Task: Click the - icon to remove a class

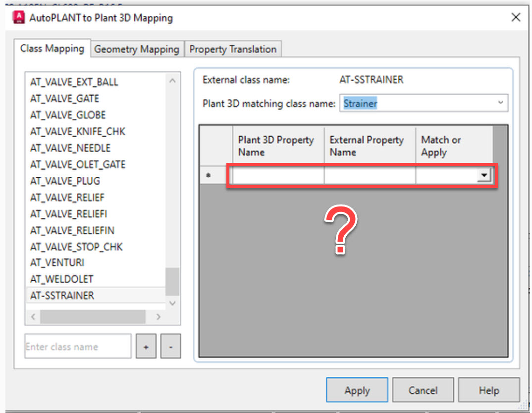Action: pyautogui.click(x=170, y=346)
